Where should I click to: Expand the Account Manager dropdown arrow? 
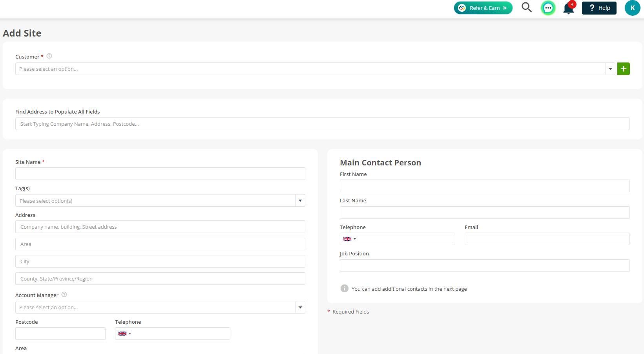[300, 307]
